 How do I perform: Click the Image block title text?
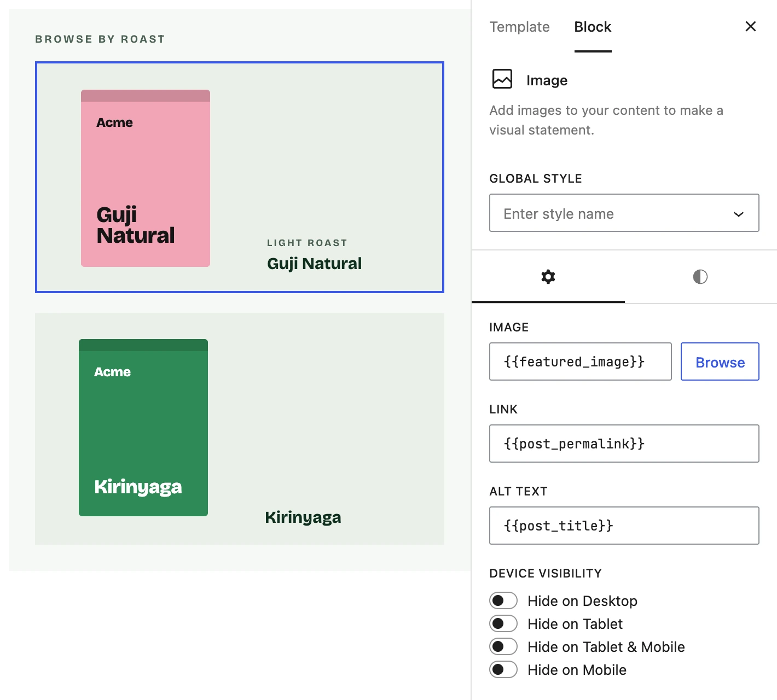(x=547, y=80)
